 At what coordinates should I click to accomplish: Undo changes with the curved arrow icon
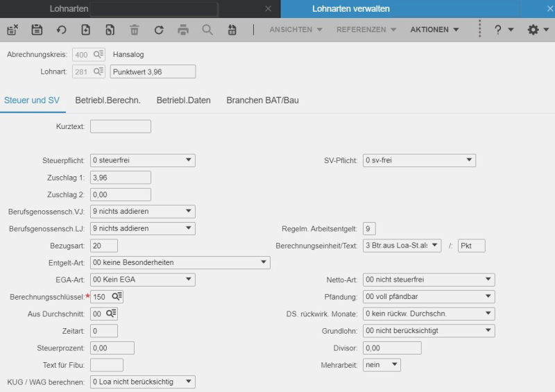[61, 30]
